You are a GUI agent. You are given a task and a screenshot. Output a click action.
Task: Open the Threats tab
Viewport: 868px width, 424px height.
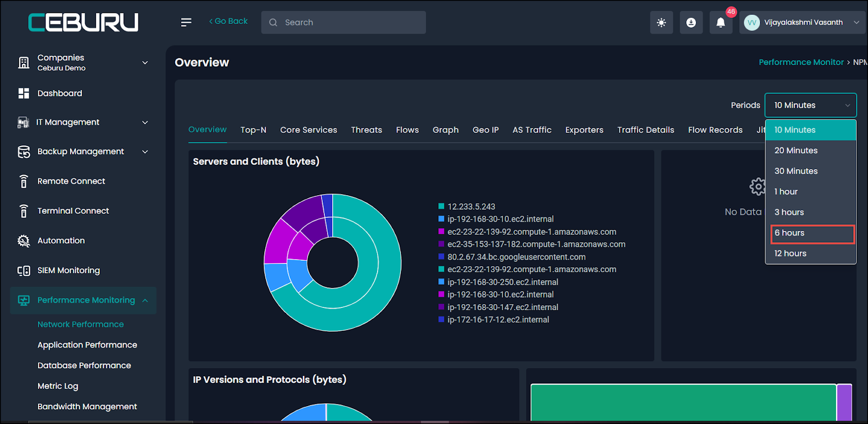(366, 130)
